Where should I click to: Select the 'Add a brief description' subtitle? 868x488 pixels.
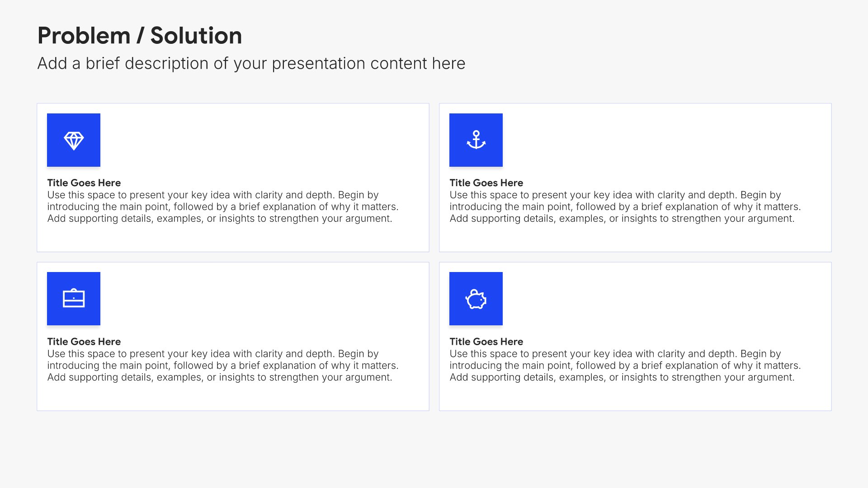pos(251,64)
